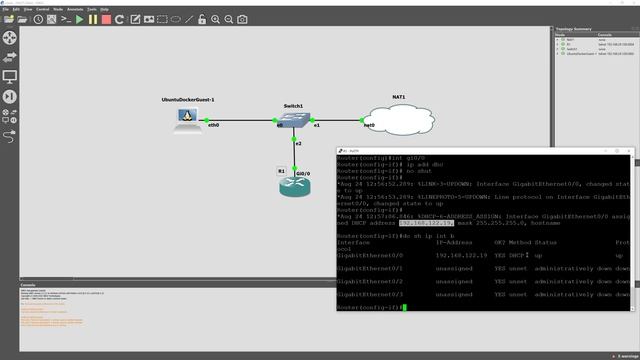Insert a picture into topology
Screen dimensions: 640x360
pos(149,19)
